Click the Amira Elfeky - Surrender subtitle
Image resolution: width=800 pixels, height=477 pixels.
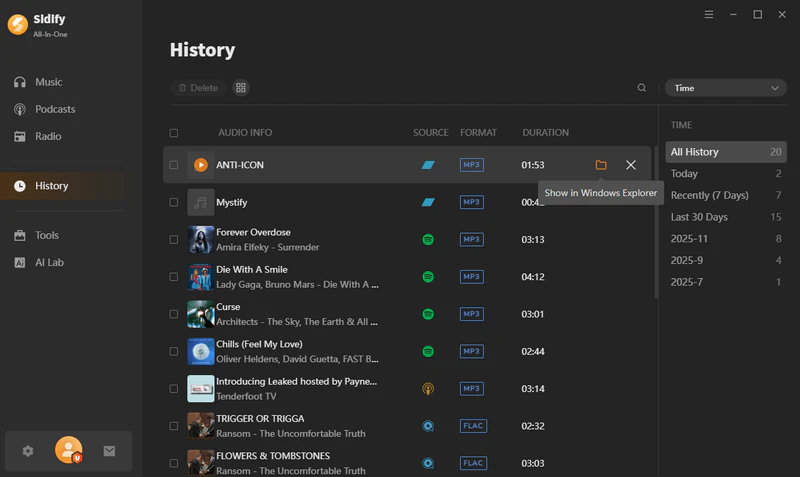[x=267, y=247]
